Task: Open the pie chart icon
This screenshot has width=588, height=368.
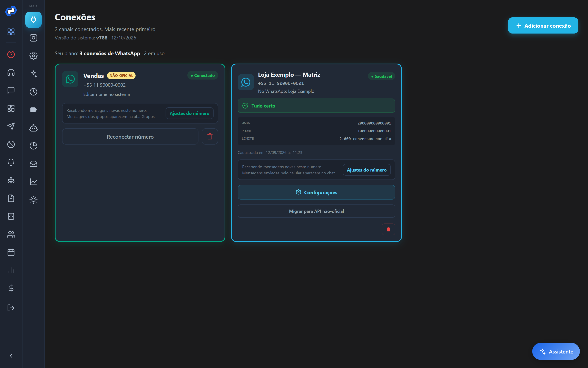Action: coord(33,146)
